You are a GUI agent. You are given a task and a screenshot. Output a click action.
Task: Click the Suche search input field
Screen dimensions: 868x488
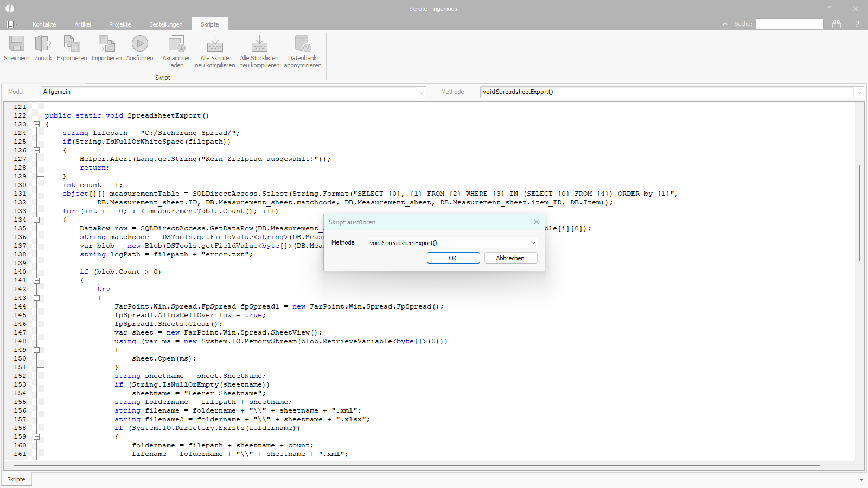[789, 24]
